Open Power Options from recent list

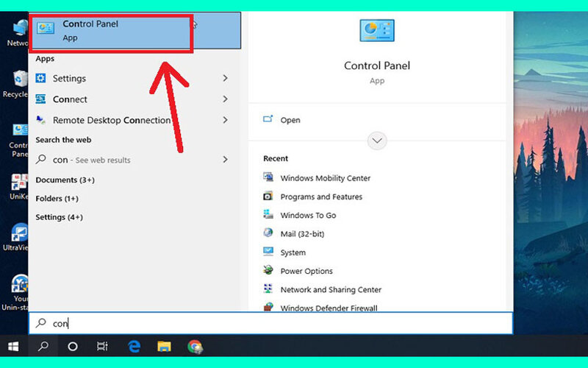(306, 271)
